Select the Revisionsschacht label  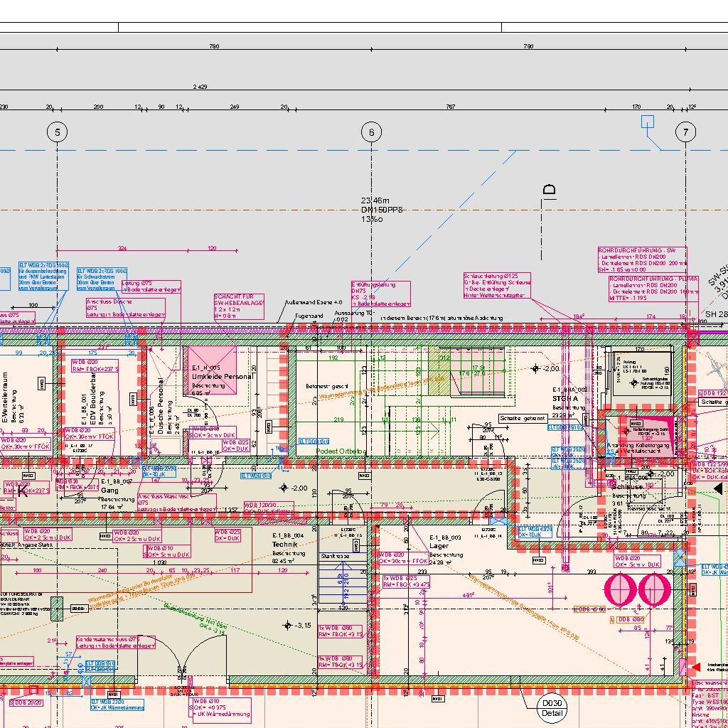[x=649, y=508]
